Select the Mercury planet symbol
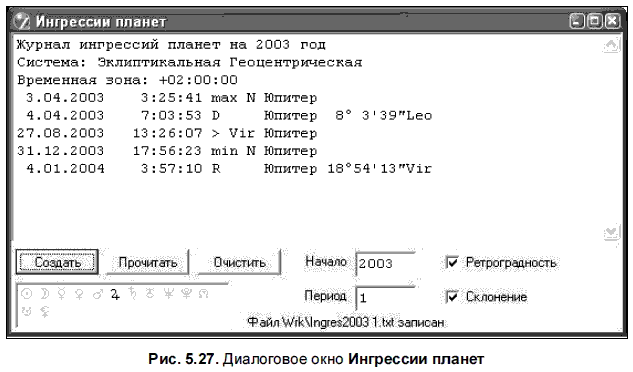633x372 pixels. (61, 294)
